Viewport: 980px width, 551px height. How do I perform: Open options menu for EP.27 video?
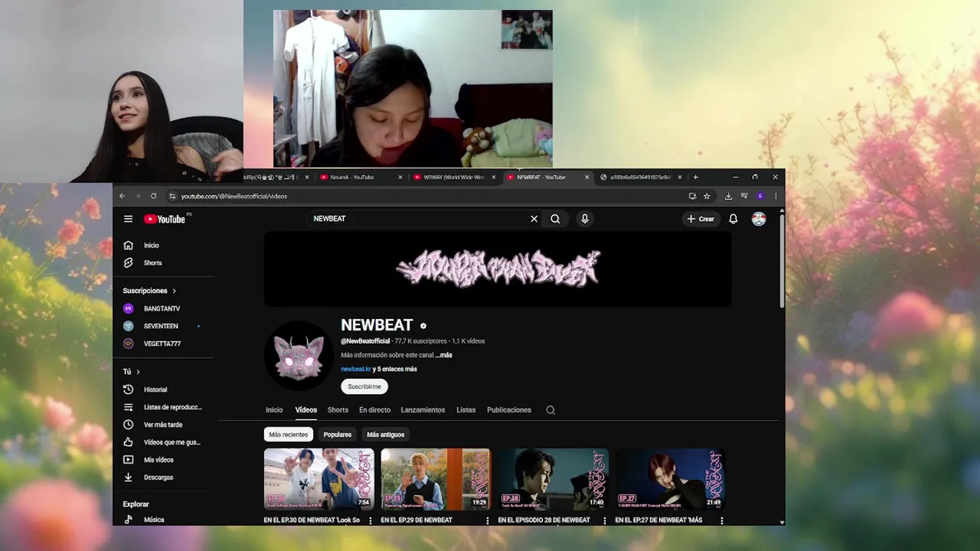tap(722, 520)
